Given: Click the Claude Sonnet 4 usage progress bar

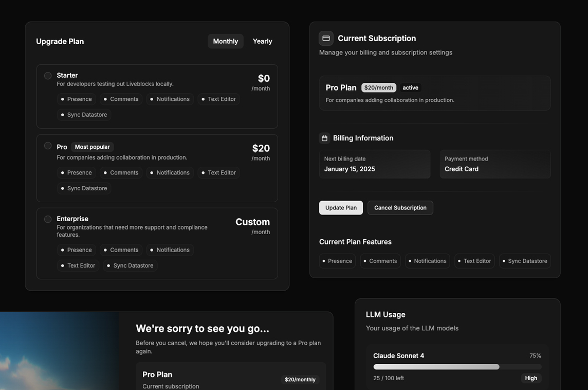Looking at the screenshot, I should pos(457,367).
